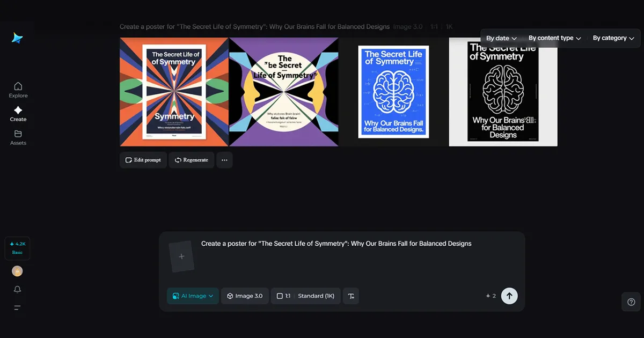Open the help question mark icon
Screen dimensions: 644x338
pyautogui.click(x=631, y=302)
